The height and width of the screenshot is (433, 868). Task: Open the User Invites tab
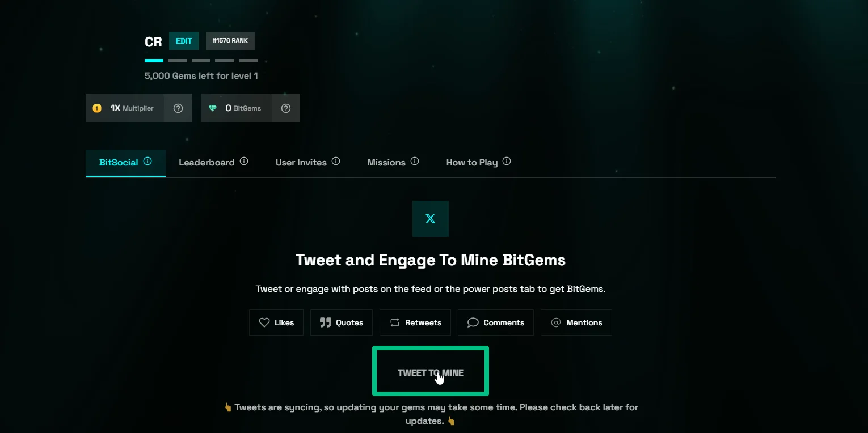(301, 163)
